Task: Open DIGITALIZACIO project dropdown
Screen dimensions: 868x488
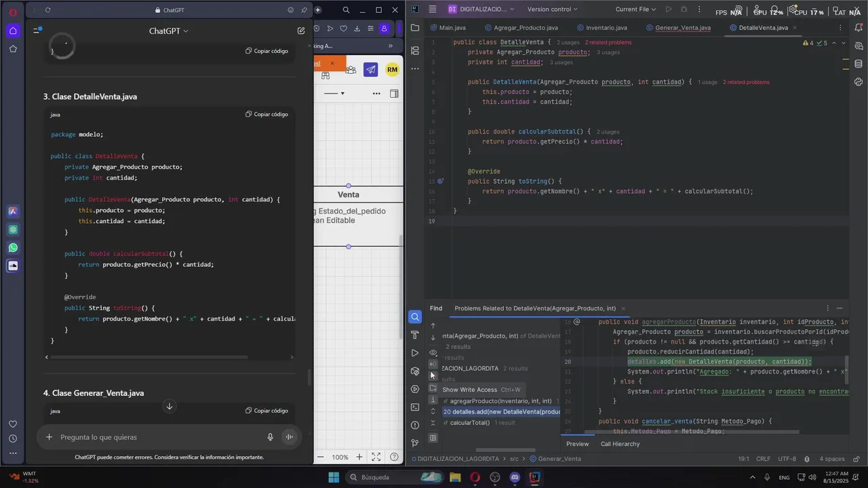Action: tap(481, 9)
